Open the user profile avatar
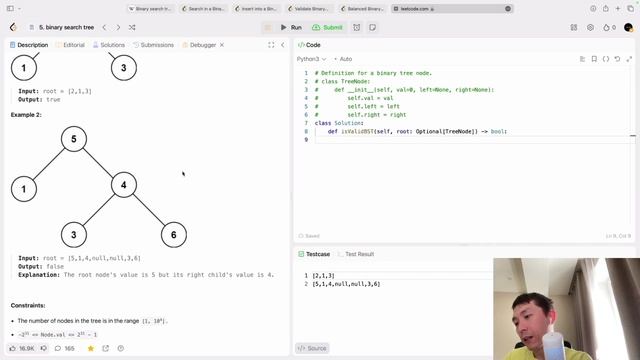 [629, 27]
